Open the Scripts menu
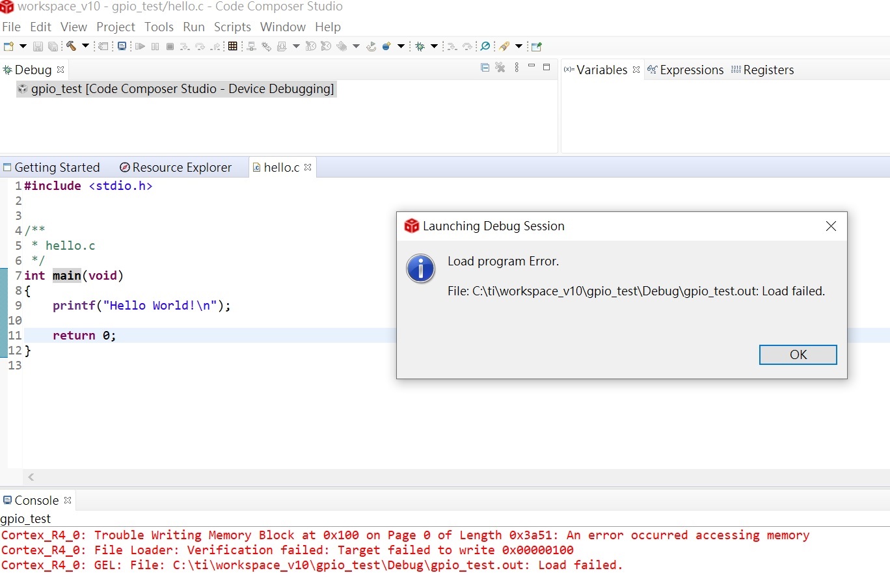This screenshot has width=890, height=588. (232, 27)
